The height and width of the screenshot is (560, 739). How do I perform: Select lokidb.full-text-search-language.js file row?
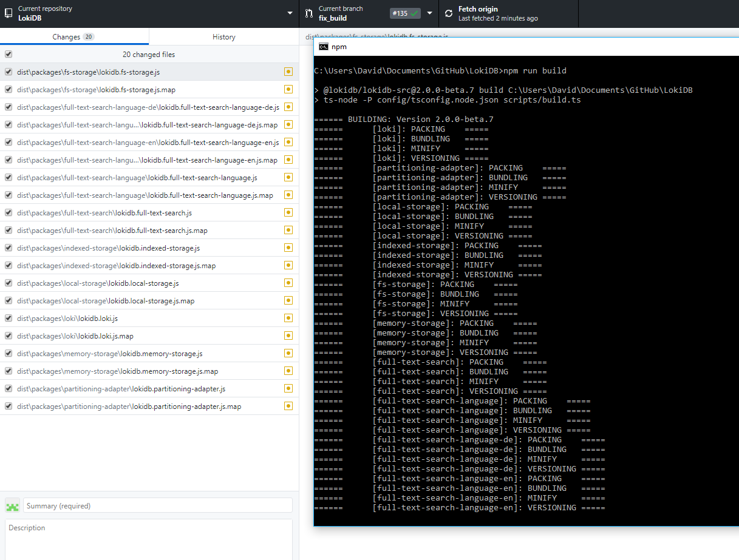coord(149,177)
